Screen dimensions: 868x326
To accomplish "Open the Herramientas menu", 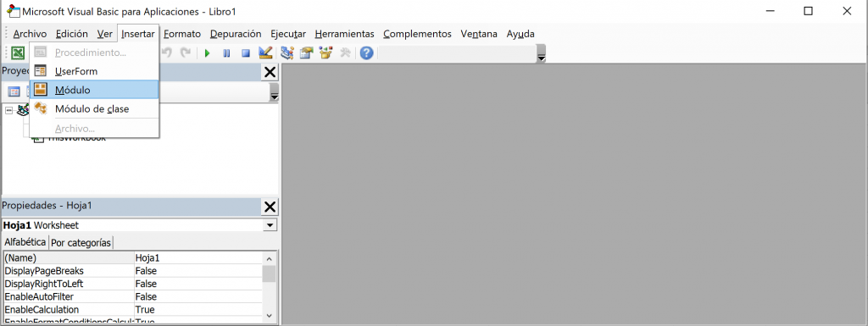I will tap(344, 34).
